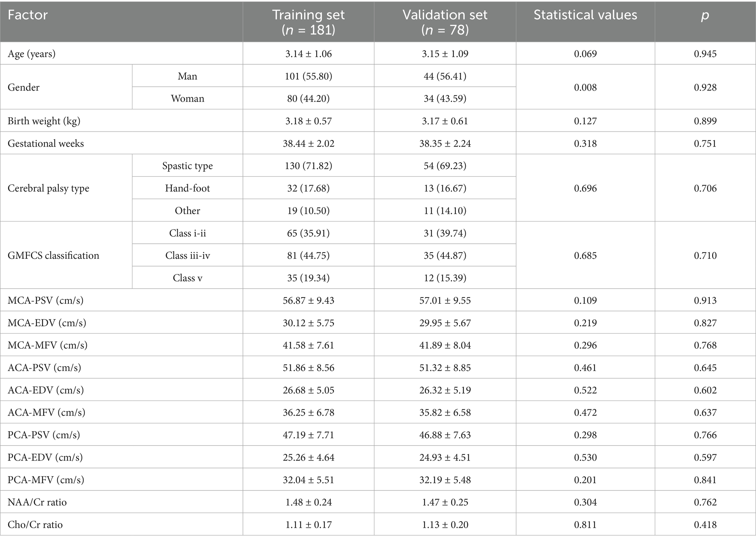756x542 pixels.
Task: Click the MCA-PSV (cm/s) row label
Action: tap(45, 300)
